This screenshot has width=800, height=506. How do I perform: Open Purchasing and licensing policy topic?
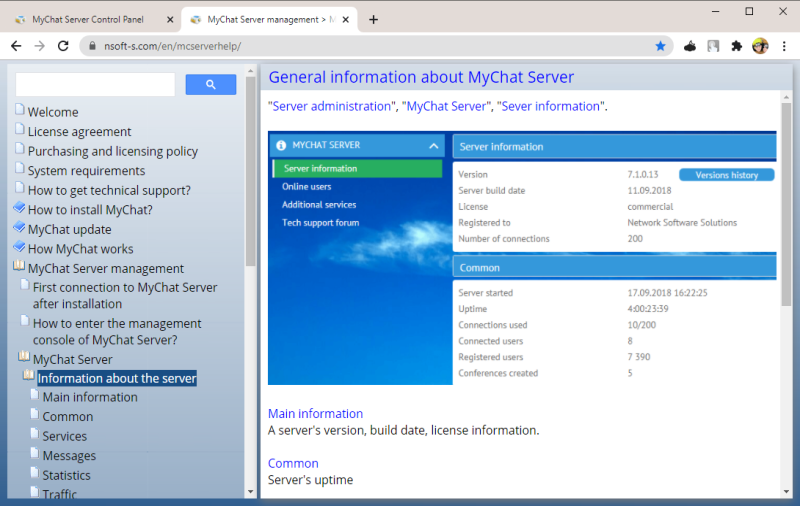113,151
